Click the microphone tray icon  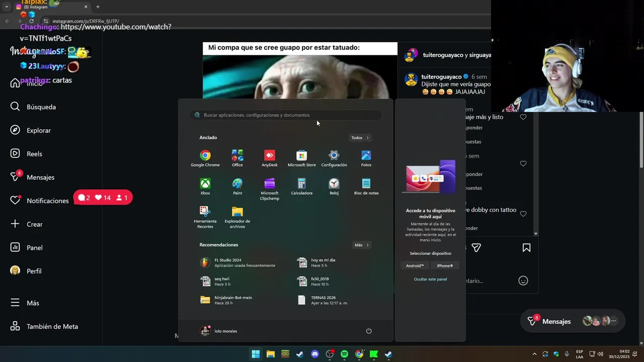pos(567,354)
